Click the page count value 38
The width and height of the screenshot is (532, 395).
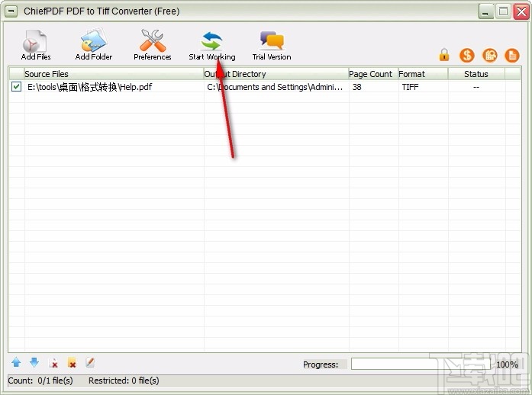click(357, 87)
